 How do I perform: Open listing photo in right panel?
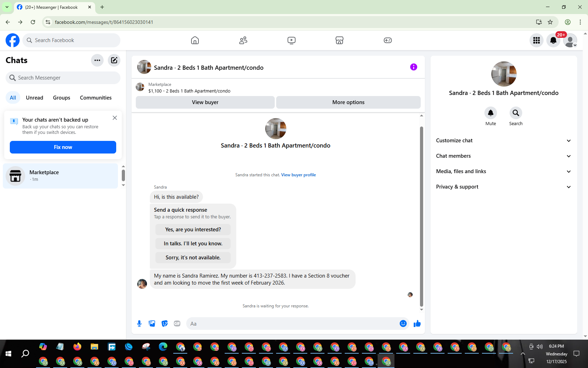click(504, 74)
